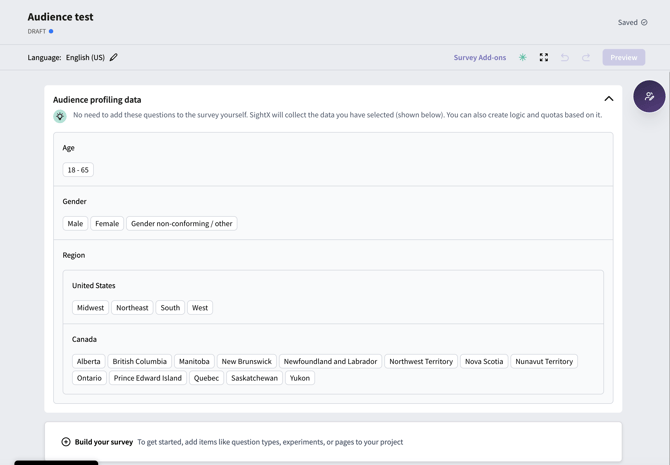Toggle fullscreen expand icon

544,57
